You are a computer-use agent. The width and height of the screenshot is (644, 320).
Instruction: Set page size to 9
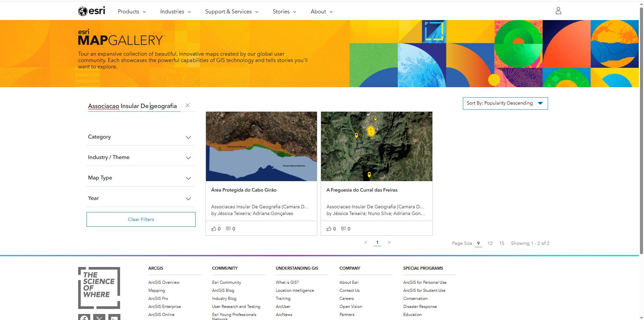(478, 244)
